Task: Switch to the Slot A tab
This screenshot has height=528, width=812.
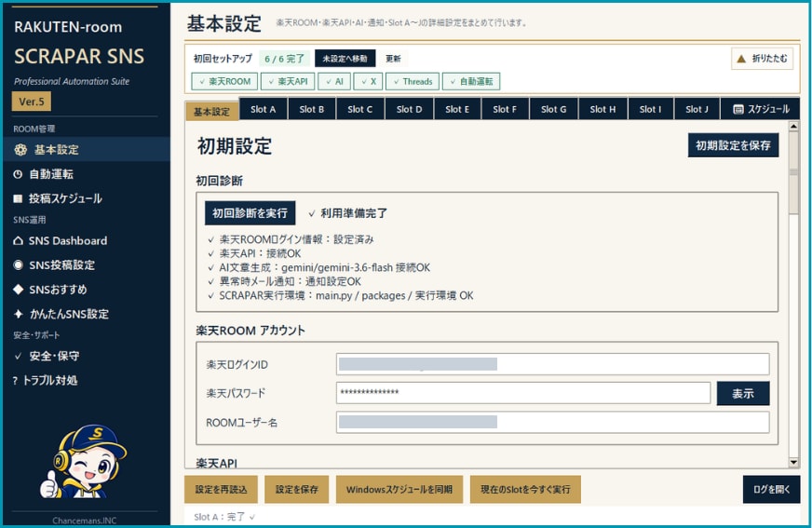Action: tap(264, 109)
